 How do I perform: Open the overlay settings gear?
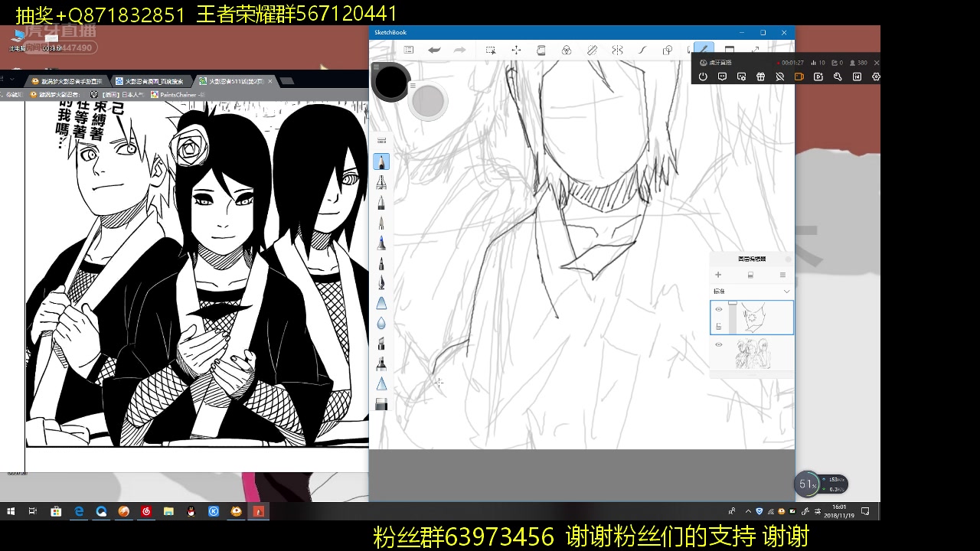click(x=876, y=77)
